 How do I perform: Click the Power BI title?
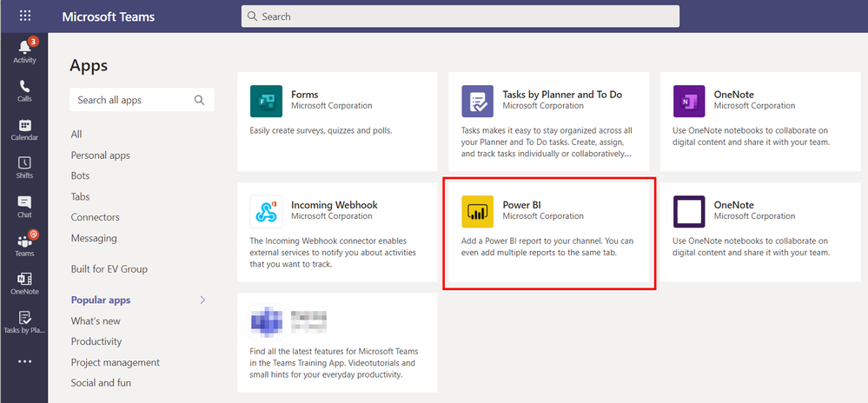[x=521, y=205]
